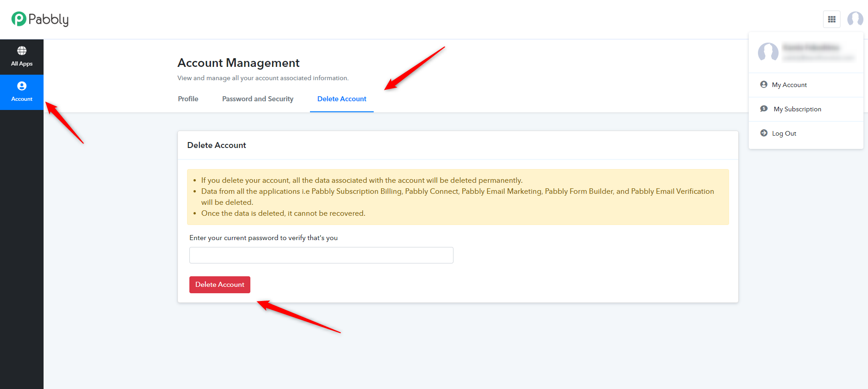The width and height of the screenshot is (868, 389).
Task: Click 'Data from all the applications' warning line
Action: [458, 197]
